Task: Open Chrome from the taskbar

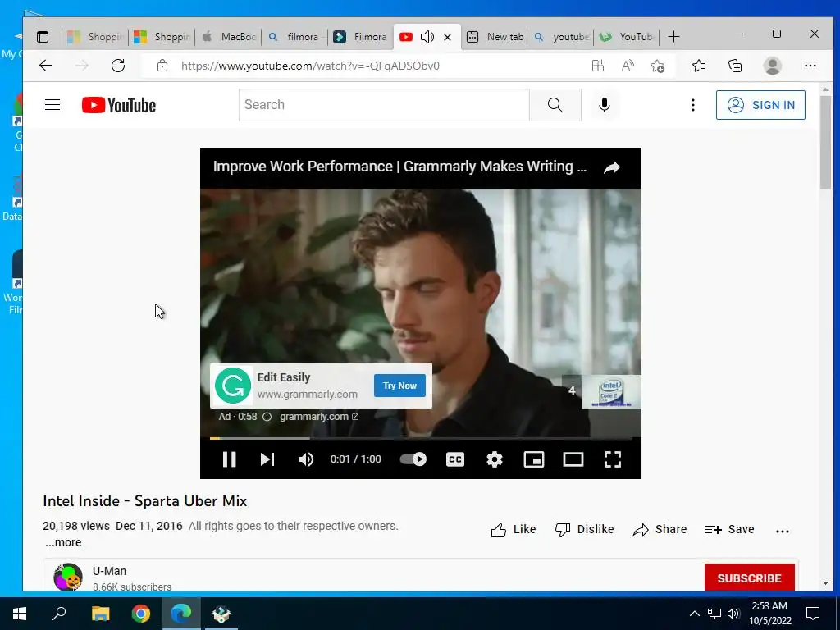Action: coord(141,614)
